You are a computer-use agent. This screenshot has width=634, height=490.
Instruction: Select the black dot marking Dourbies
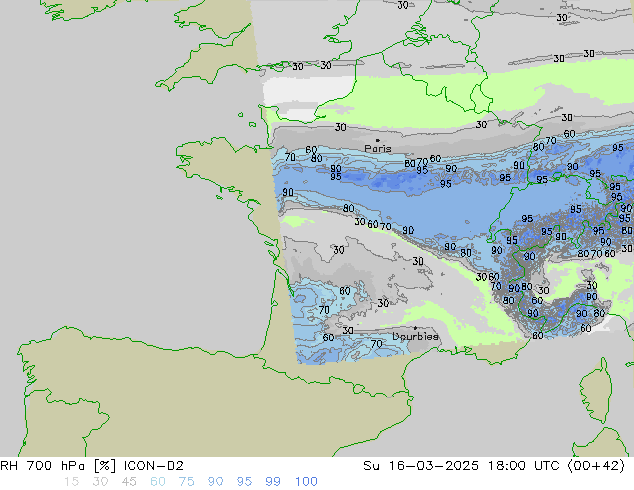415,328
